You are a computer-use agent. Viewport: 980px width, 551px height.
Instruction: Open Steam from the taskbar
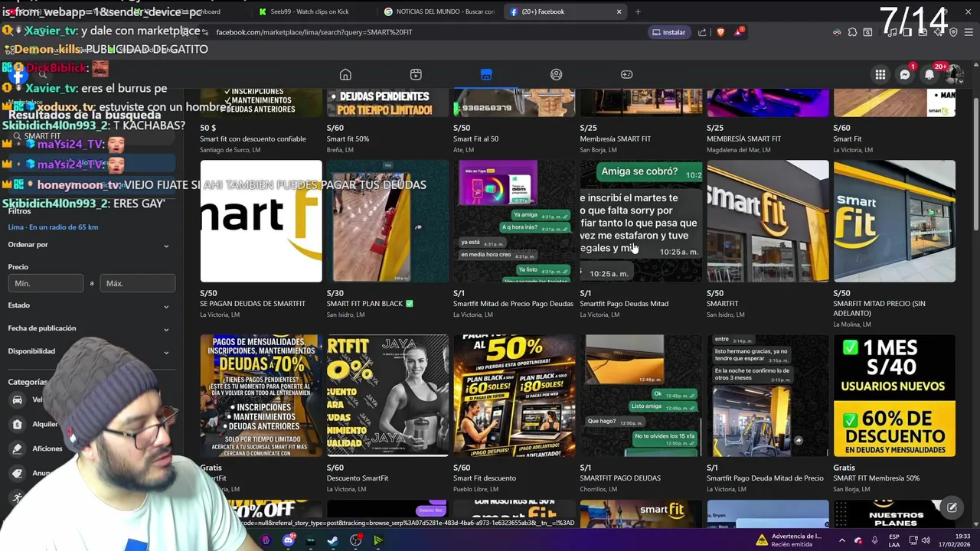point(333,540)
